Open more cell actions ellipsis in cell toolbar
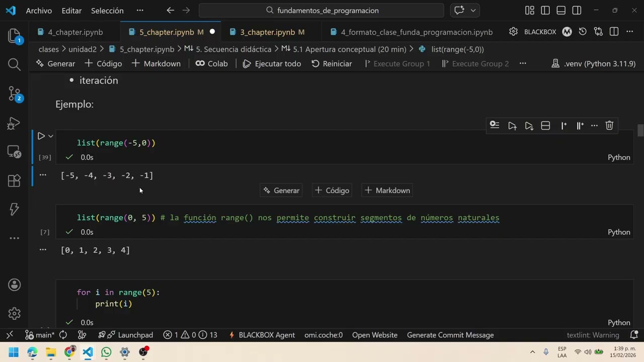This screenshot has width=644, height=362. [594, 126]
